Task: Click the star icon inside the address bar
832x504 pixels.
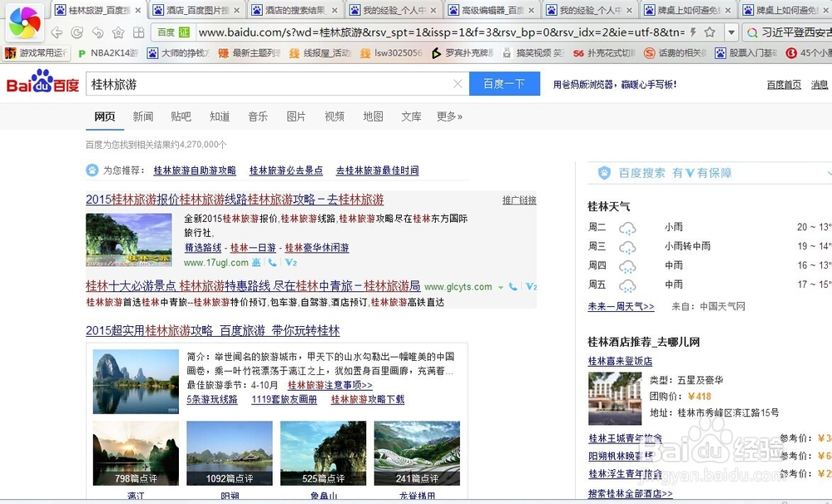Action: (710, 32)
